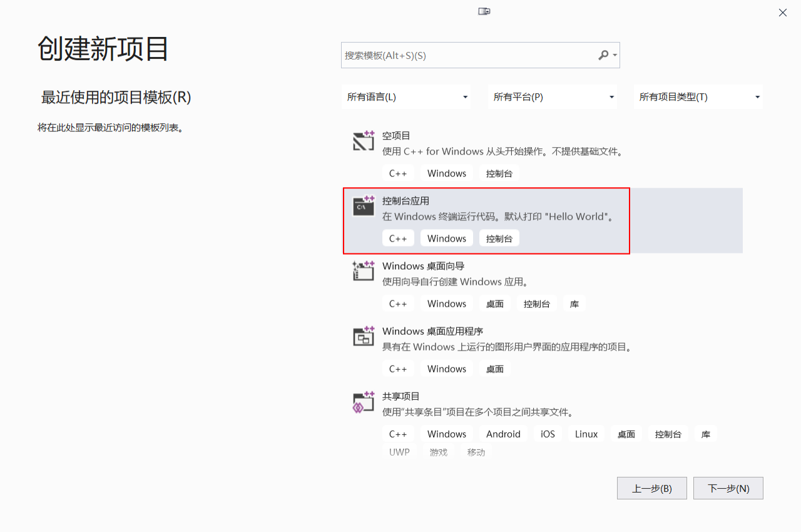Open the 所有语言 language filter dropdown

pos(406,97)
